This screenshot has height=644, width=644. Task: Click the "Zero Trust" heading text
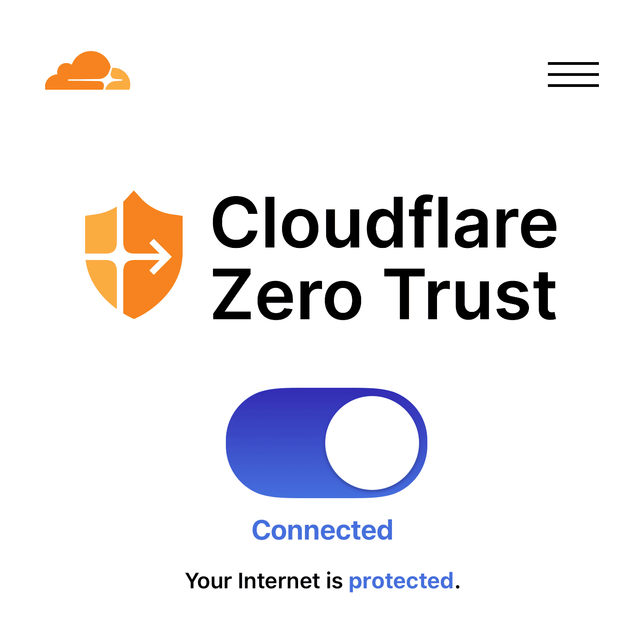(x=384, y=295)
